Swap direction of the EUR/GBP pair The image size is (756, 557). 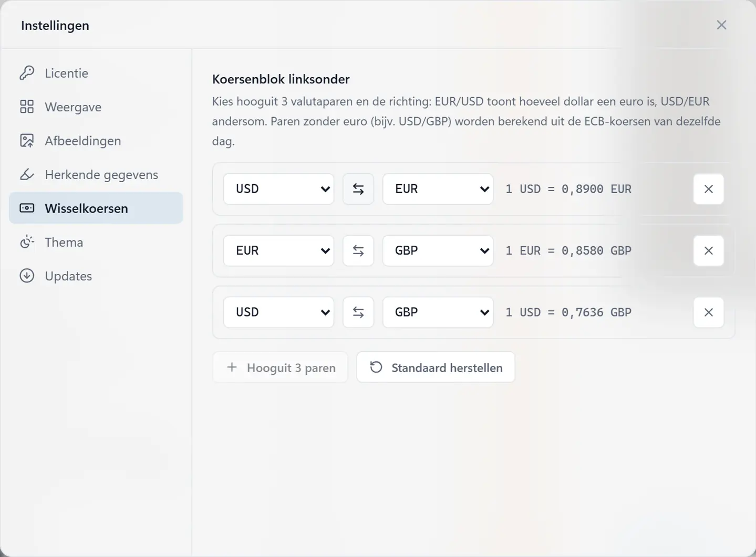[x=358, y=251]
